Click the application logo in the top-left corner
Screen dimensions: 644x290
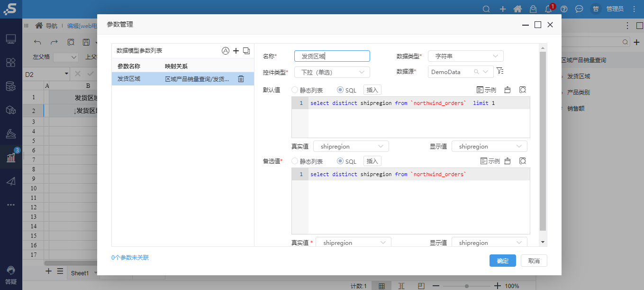point(10,9)
